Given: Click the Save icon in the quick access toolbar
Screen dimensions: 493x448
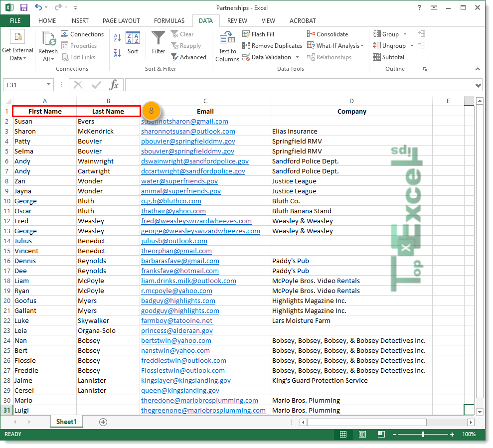Looking at the screenshot, I should [24, 7].
